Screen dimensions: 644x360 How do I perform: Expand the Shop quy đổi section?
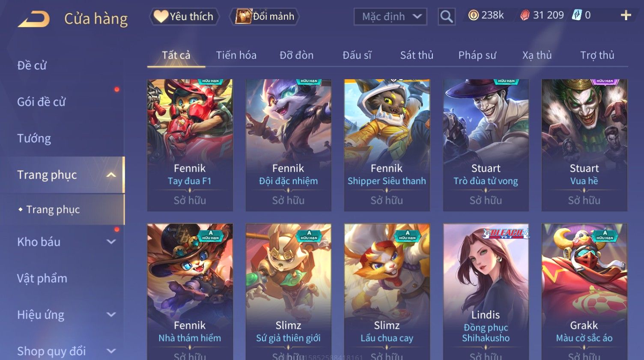111,351
